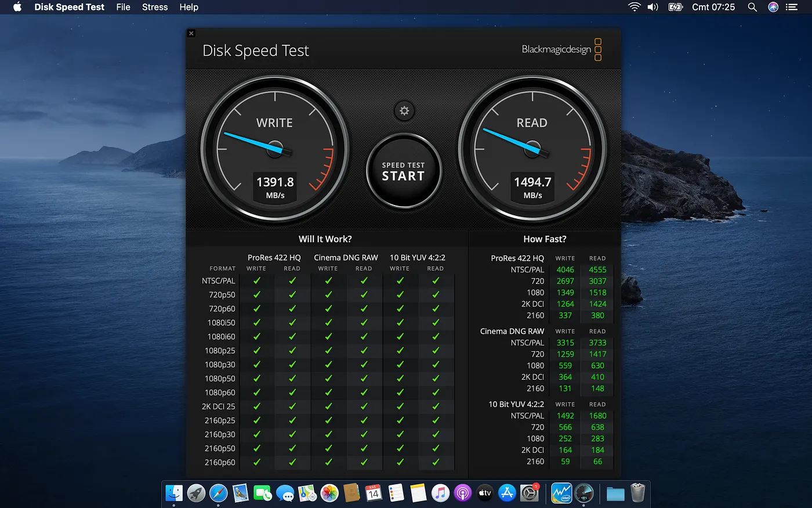Click the clock showing Cmt 07:25
Viewport: 812px width, 508px height.
coord(713,7)
